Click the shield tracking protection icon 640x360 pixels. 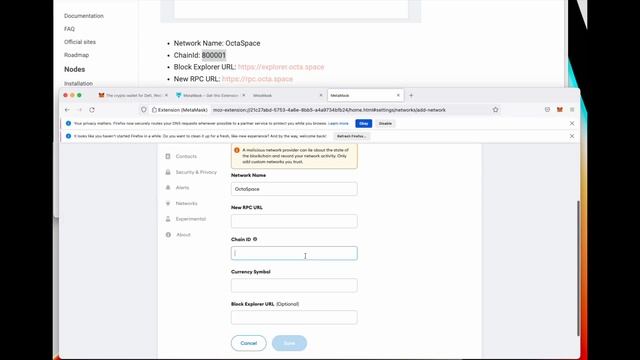[144, 110]
